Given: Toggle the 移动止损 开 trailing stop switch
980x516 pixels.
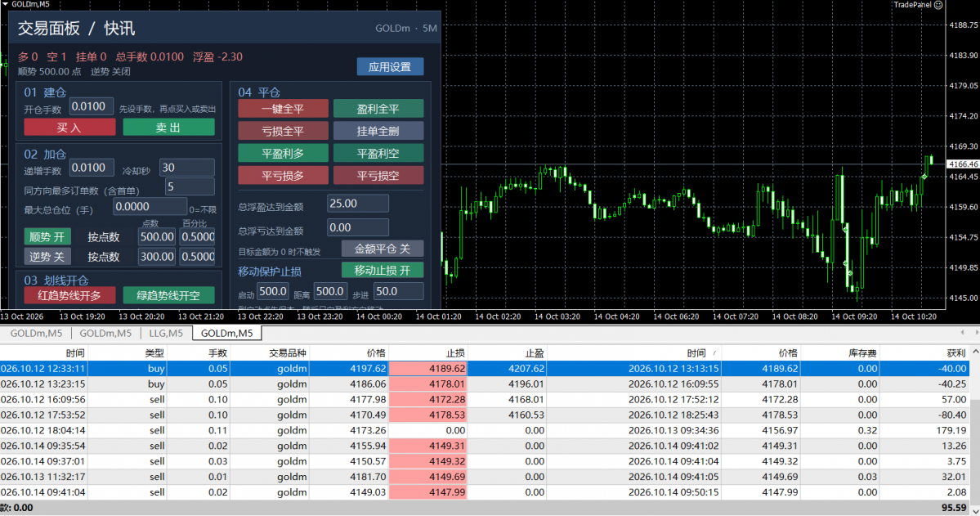Looking at the screenshot, I should (383, 270).
